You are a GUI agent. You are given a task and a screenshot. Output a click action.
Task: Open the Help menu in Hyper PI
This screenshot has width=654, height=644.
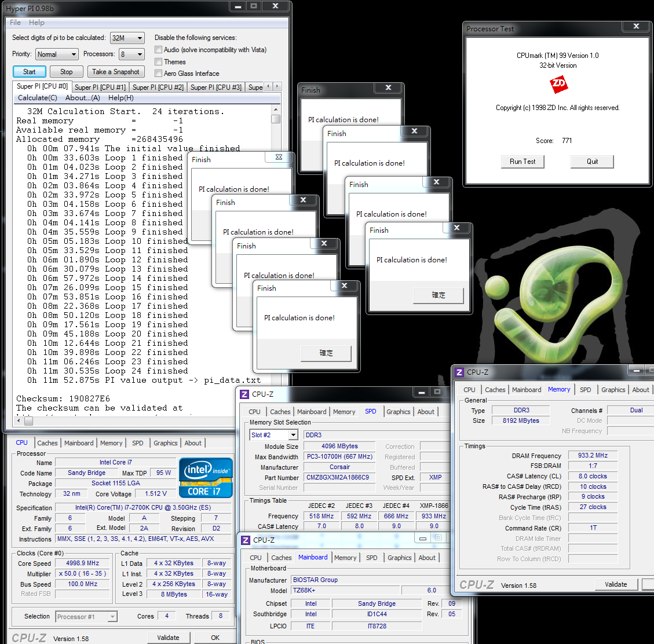[36, 23]
